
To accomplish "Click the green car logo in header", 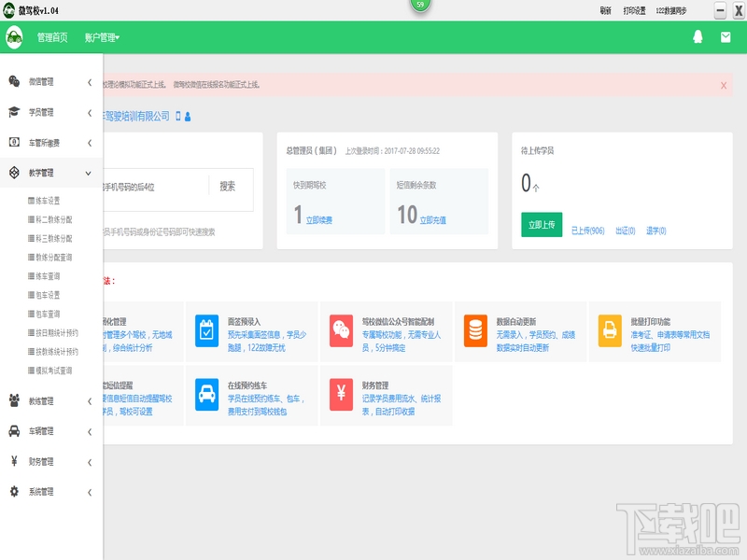I will coord(14,37).
